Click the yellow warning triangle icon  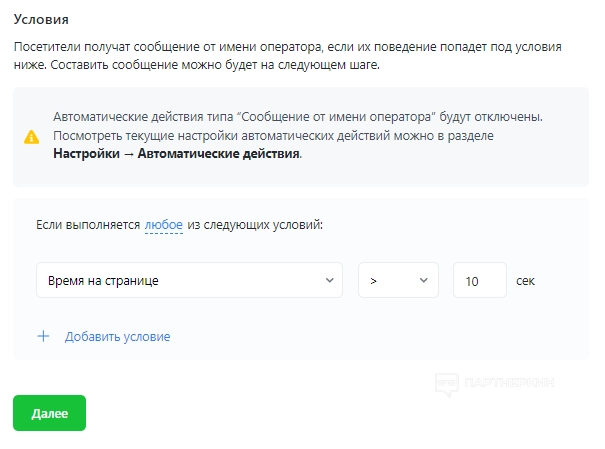point(32,136)
